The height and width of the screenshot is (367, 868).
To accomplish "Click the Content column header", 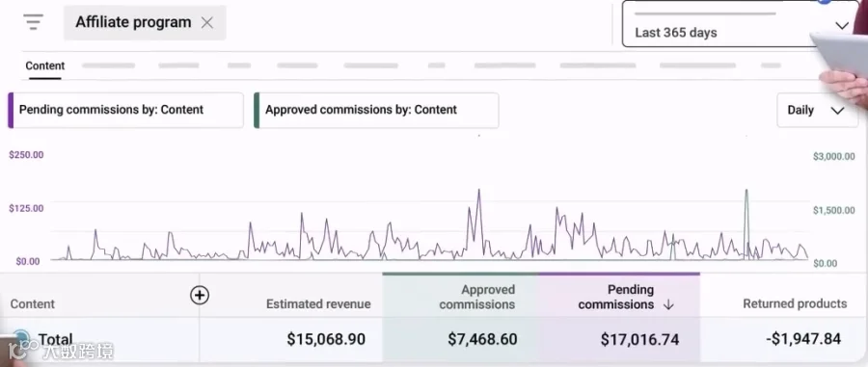I will tap(33, 304).
